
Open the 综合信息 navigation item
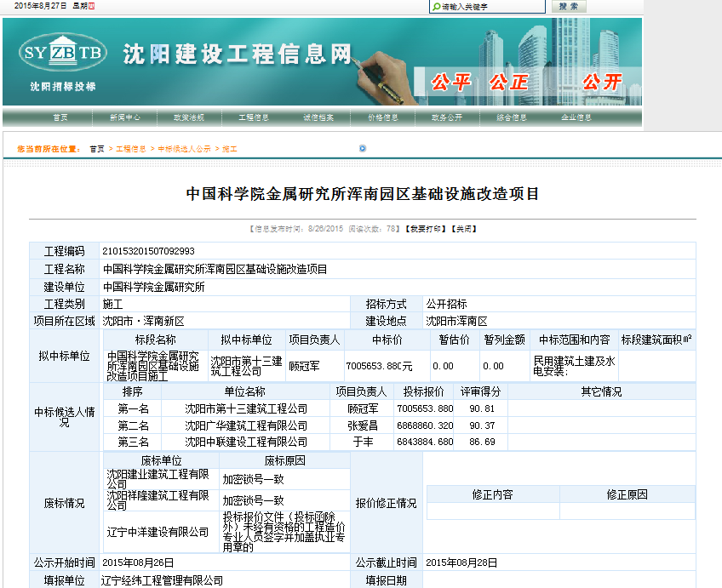(x=511, y=117)
